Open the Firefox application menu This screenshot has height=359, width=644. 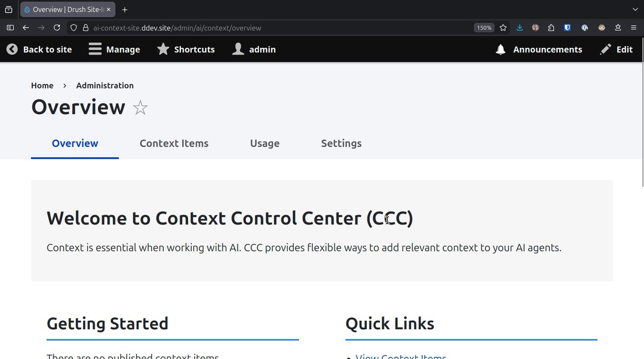pyautogui.click(x=633, y=28)
